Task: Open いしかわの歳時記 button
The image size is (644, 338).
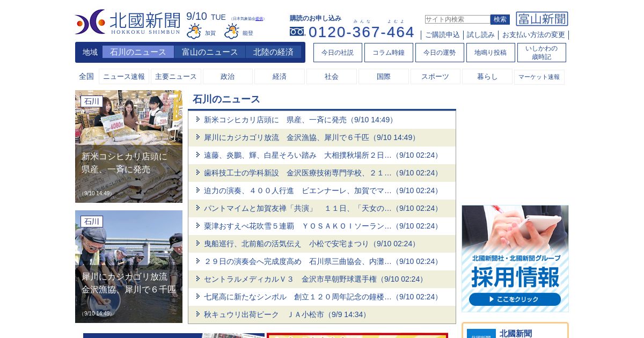Action: click(x=541, y=53)
